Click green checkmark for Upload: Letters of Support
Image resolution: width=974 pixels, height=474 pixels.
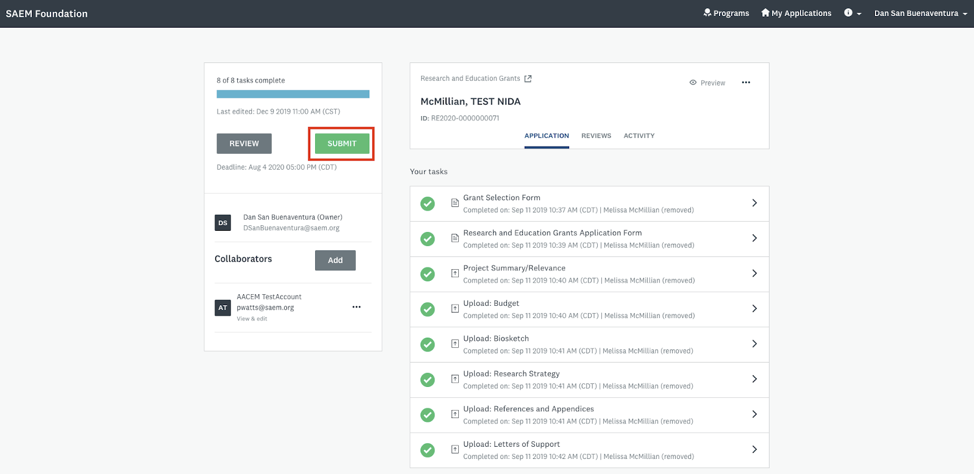tap(428, 450)
